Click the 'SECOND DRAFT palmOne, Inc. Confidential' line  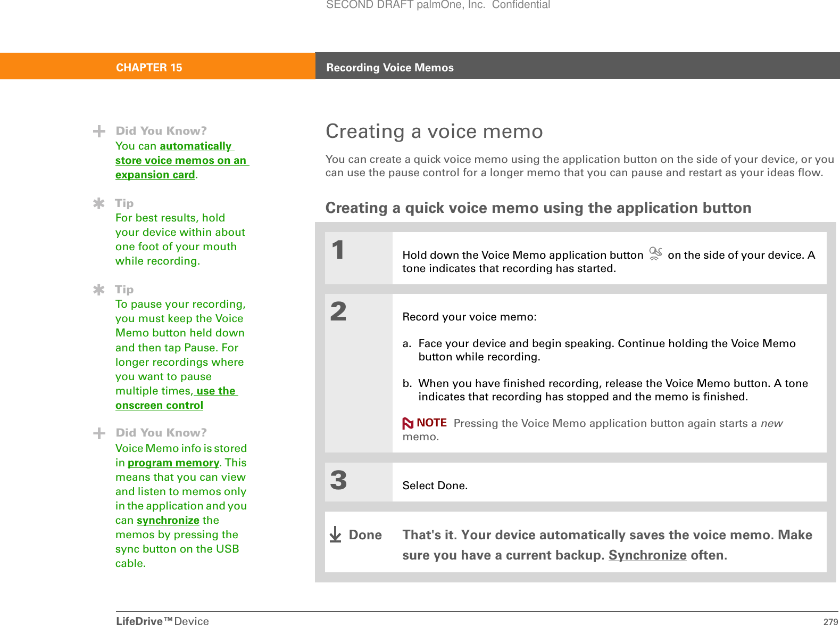click(x=438, y=5)
